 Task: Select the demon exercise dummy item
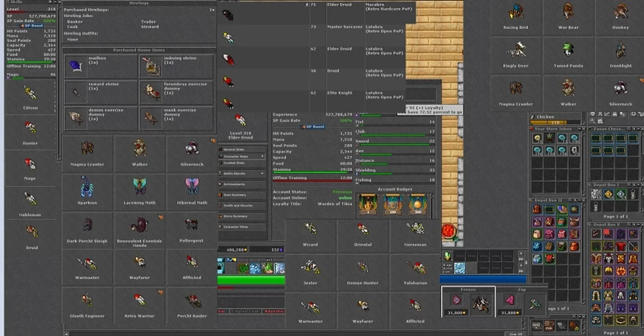pyautogui.click(x=101, y=119)
